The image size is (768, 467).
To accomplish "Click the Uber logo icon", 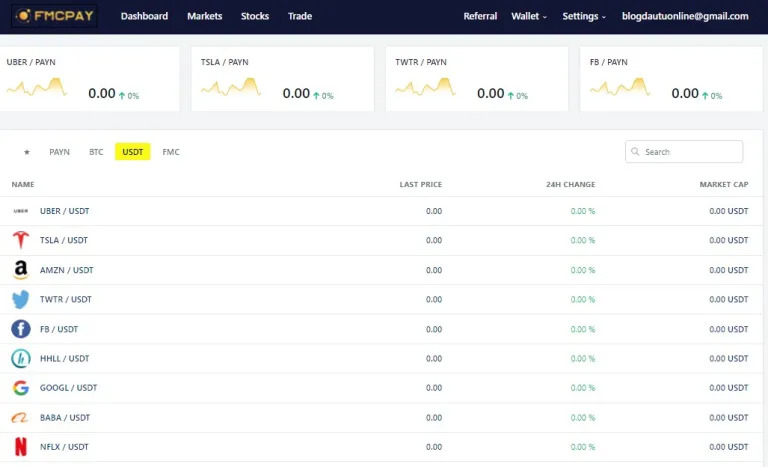I will pos(21,211).
